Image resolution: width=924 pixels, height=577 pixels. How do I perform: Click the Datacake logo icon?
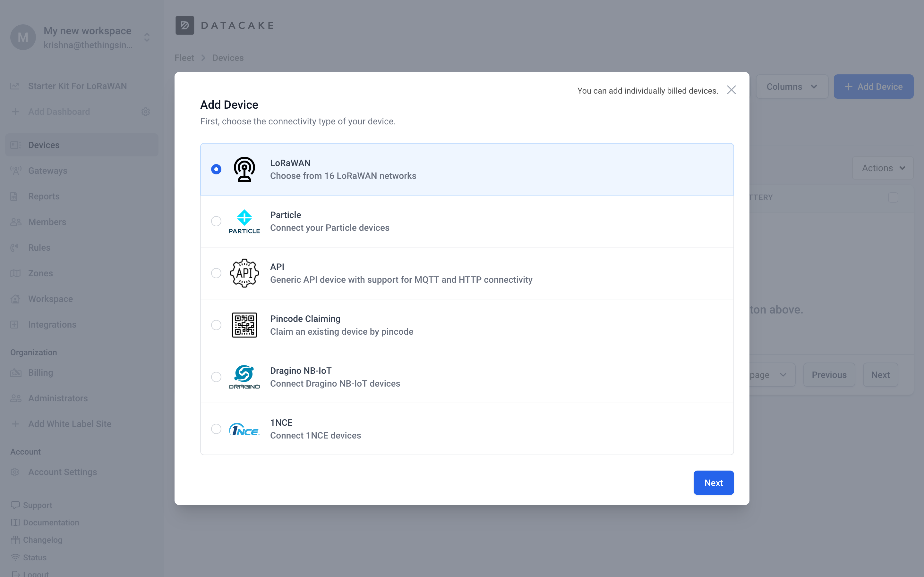[x=185, y=26]
